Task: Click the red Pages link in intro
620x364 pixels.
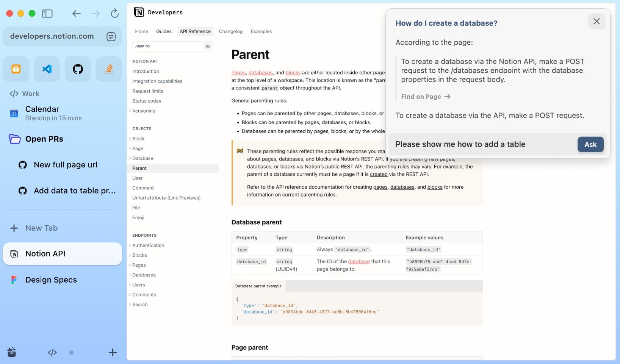Action: [x=238, y=72]
